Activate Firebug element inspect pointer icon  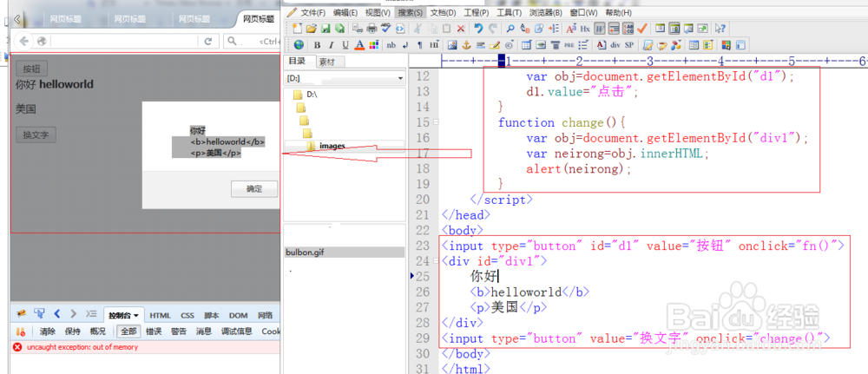pos(39,314)
